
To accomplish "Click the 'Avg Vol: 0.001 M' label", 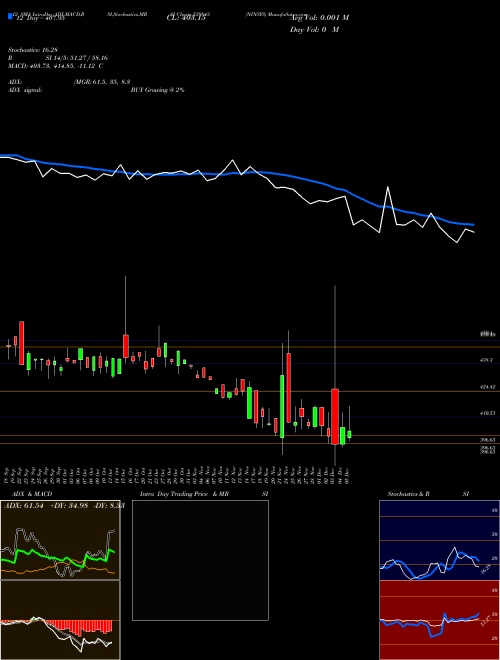I will (318, 18).
